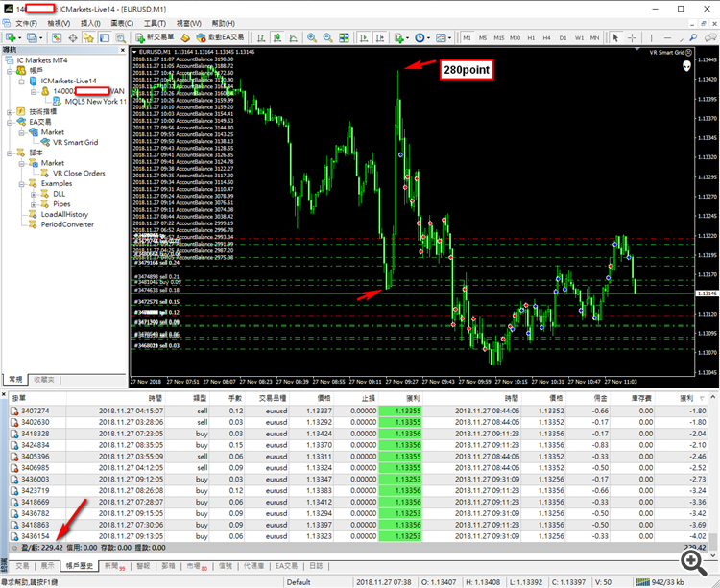Switch to candlestick chart type
The width and height of the screenshot is (720, 588).
coord(277,37)
